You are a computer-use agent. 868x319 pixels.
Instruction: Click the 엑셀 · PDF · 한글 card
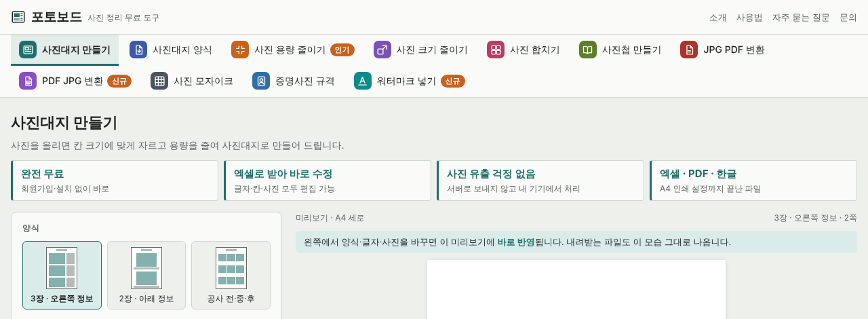coord(753,181)
